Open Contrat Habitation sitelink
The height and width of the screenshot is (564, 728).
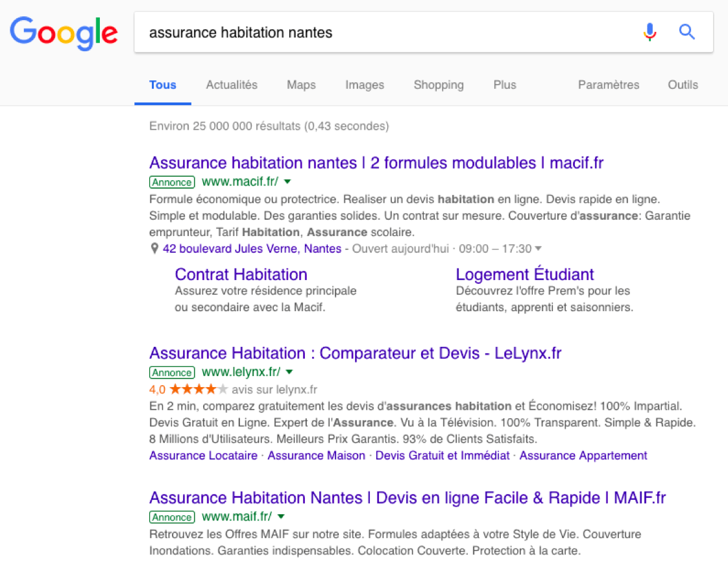point(241,274)
